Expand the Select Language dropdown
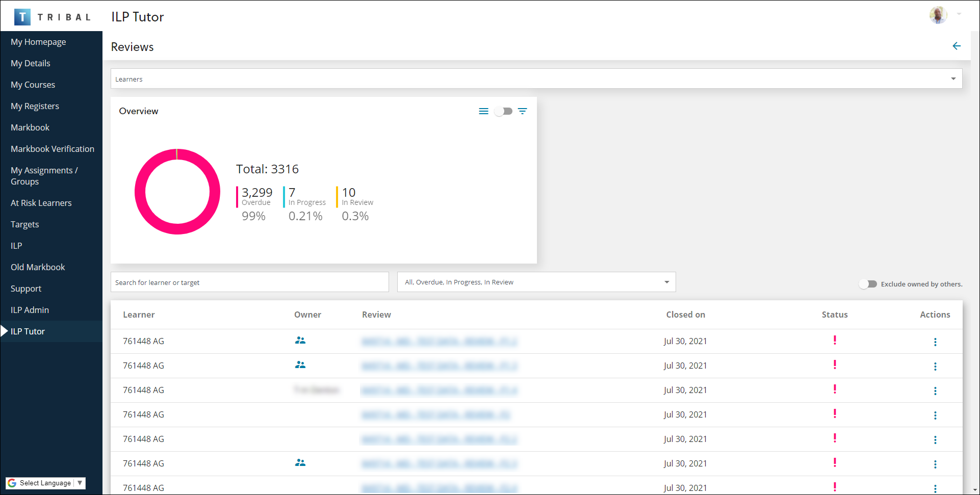Screen dimensions: 980x495 click(x=80, y=483)
